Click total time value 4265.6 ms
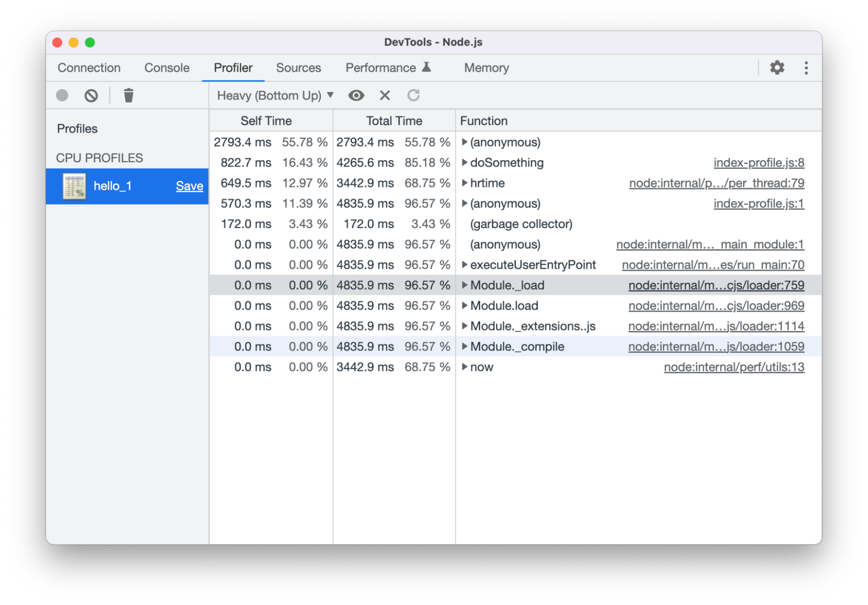Viewport: 868px width, 605px height. coord(365,162)
